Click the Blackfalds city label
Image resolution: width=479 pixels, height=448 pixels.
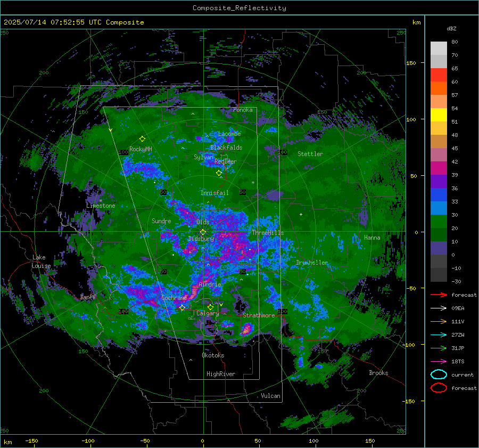(x=226, y=148)
